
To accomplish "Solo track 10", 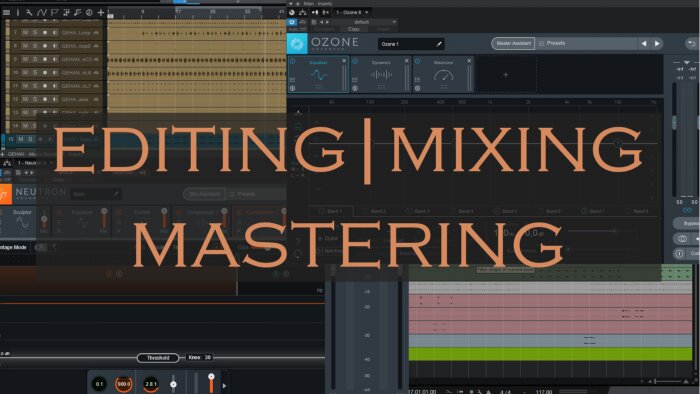I will (x=35, y=72).
